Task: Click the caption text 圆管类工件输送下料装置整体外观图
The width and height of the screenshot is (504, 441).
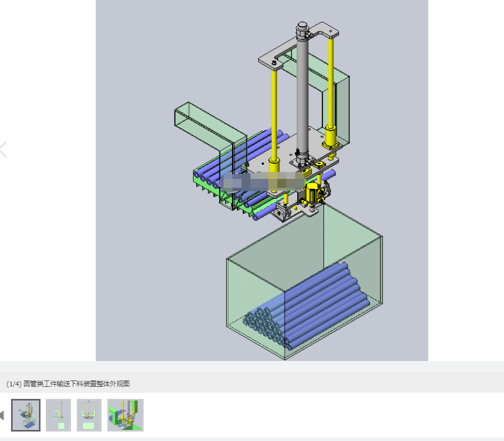Action: [x=76, y=384]
